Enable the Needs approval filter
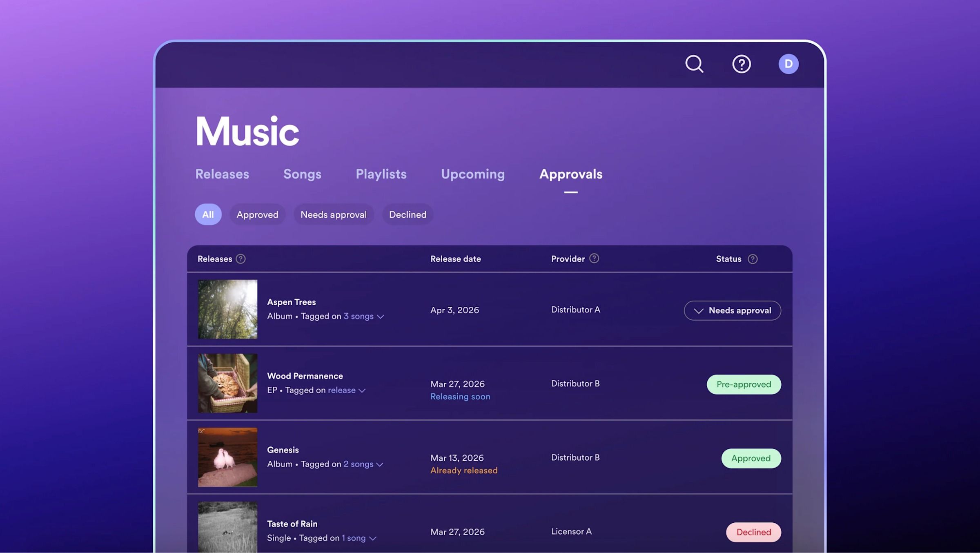 [x=333, y=214]
